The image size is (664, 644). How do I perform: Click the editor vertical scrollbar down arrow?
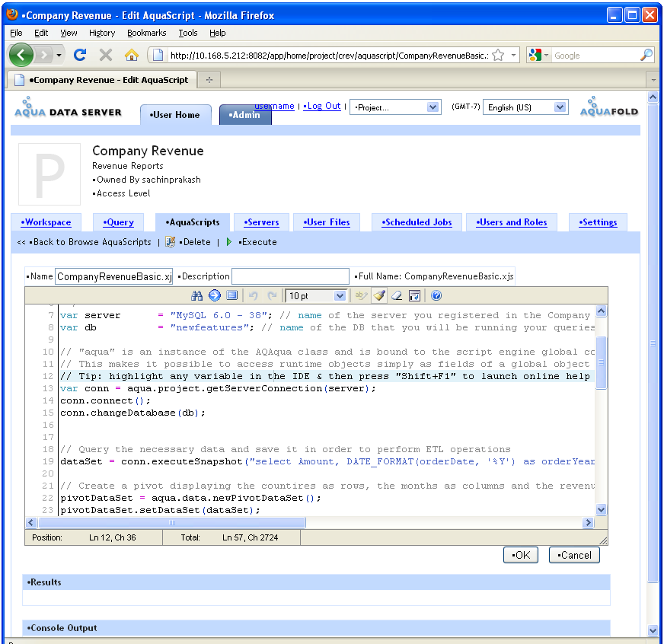coord(601,509)
